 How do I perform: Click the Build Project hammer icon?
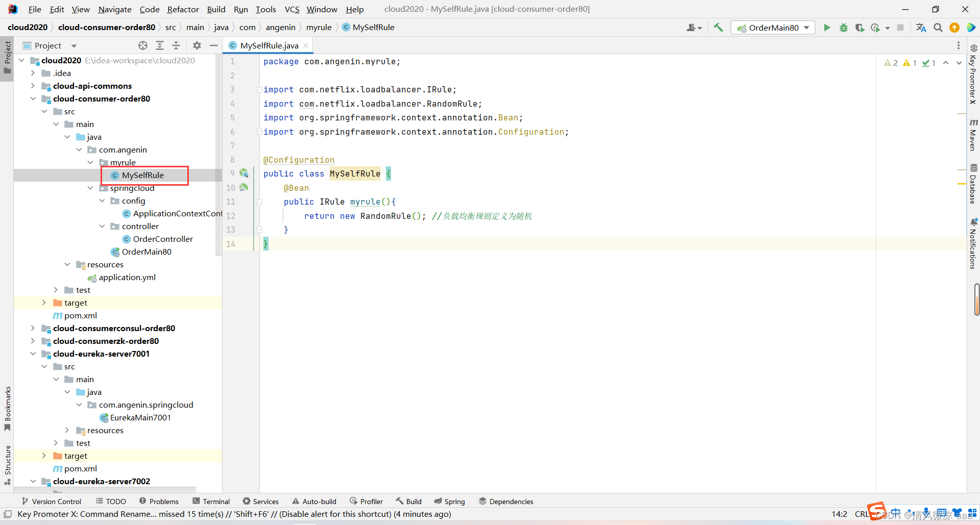[x=718, y=28]
